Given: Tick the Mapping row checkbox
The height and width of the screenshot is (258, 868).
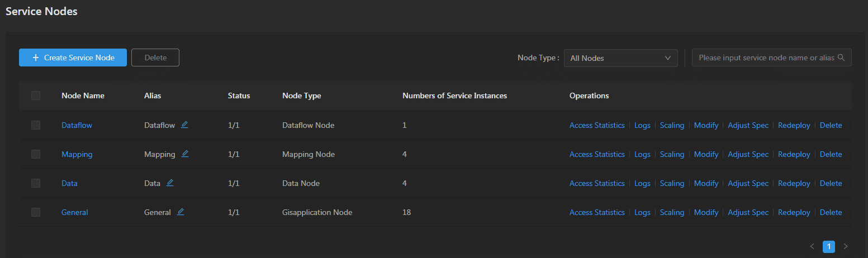Looking at the screenshot, I should (36, 154).
